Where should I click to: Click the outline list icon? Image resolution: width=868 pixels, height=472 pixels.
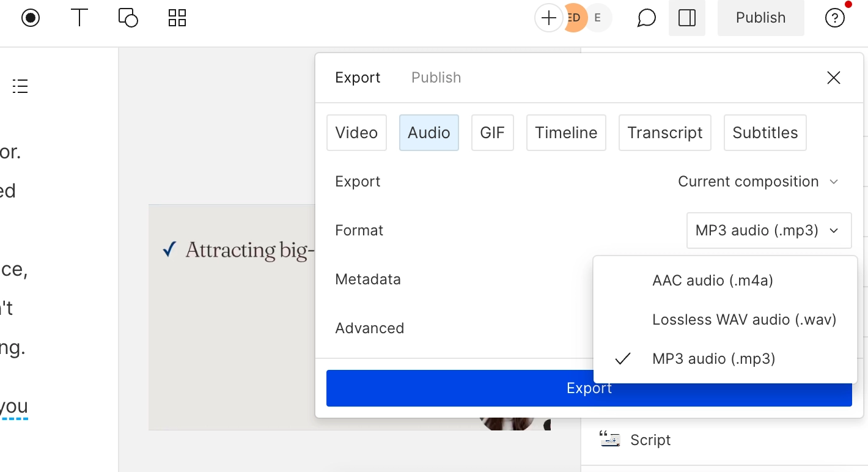click(20, 86)
